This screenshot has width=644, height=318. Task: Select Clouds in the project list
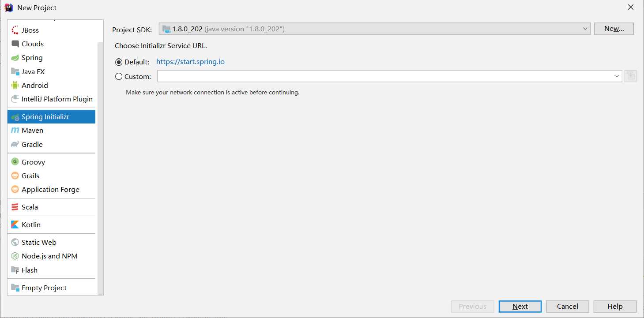click(51, 44)
